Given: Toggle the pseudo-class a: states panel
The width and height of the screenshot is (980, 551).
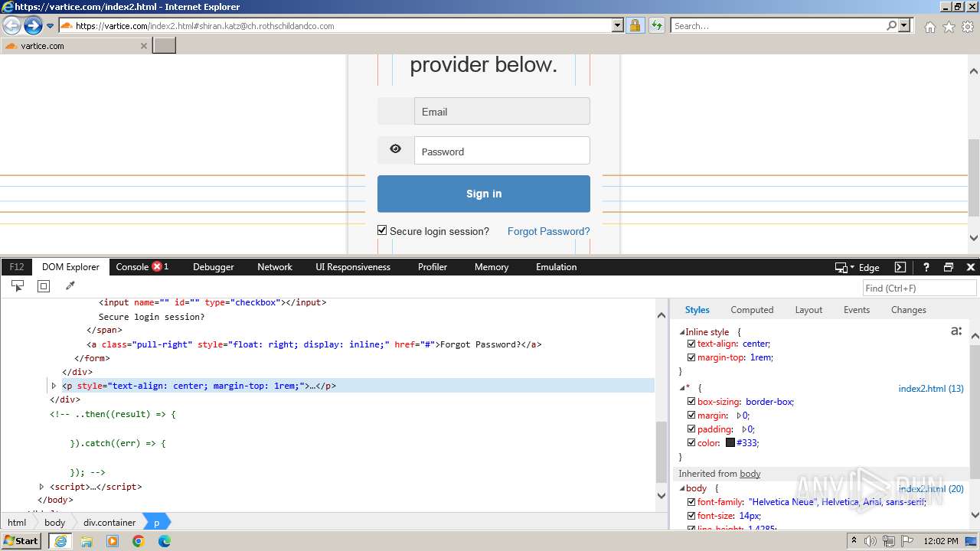Looking at the screenshot, I should (955, 331).
